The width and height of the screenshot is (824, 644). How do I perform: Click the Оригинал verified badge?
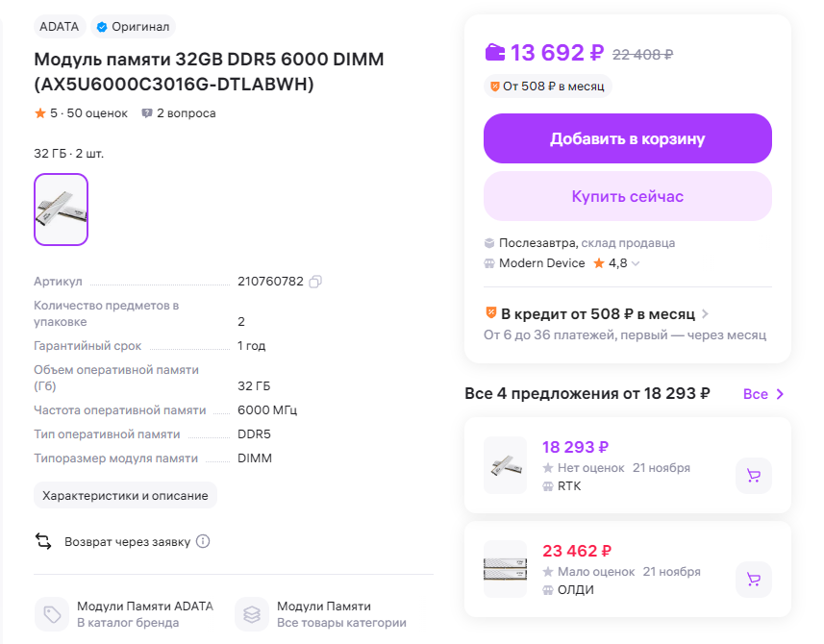133,26
